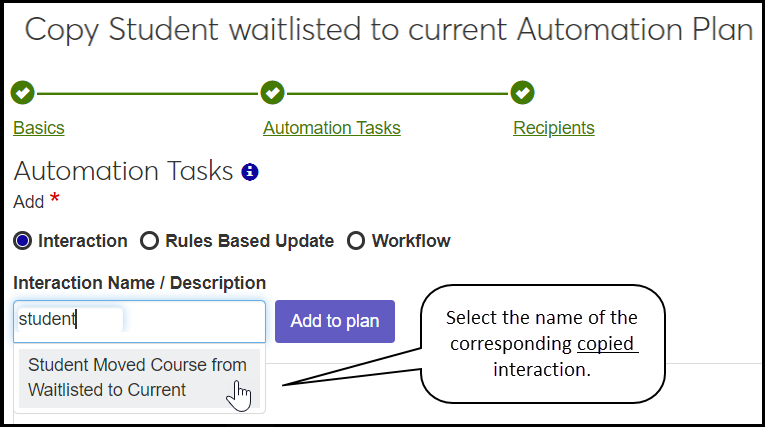Select the Interaction radio button
765x427 pixels.
pyautogui.click(x=23, y=241)
